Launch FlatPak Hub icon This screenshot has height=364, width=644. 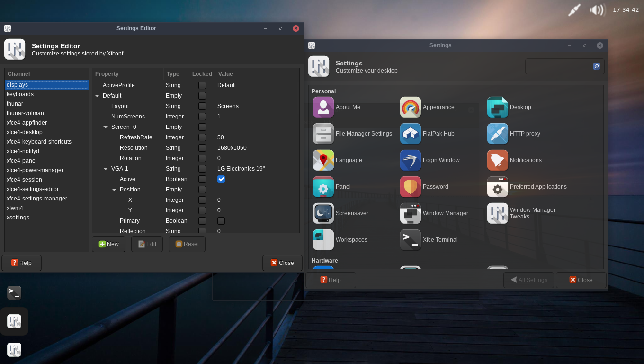(x=411, y=134)
